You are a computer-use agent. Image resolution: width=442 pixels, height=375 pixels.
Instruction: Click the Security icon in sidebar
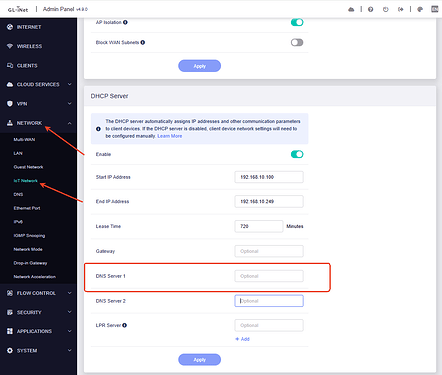click(10, 312)
